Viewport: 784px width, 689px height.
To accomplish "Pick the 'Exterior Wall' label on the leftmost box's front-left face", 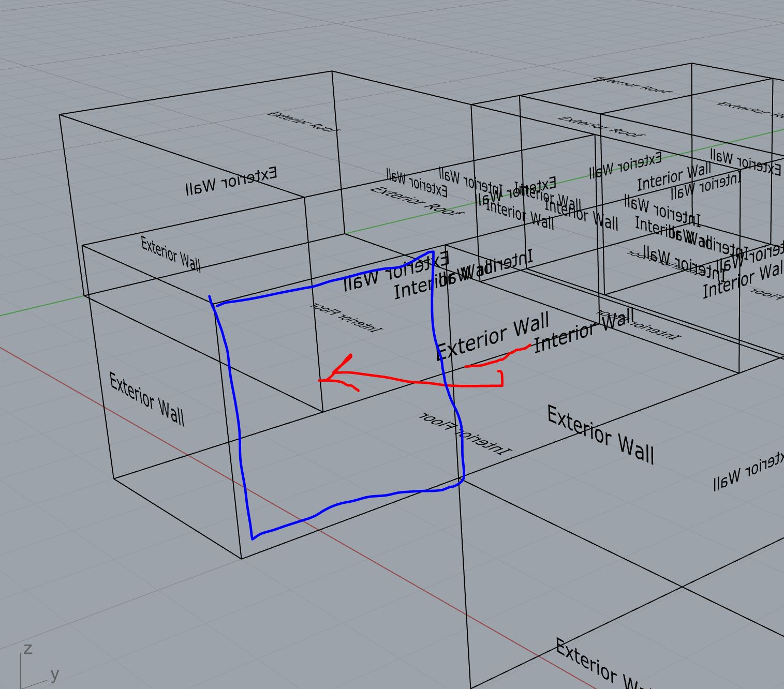I will click(x=147, y=399).
